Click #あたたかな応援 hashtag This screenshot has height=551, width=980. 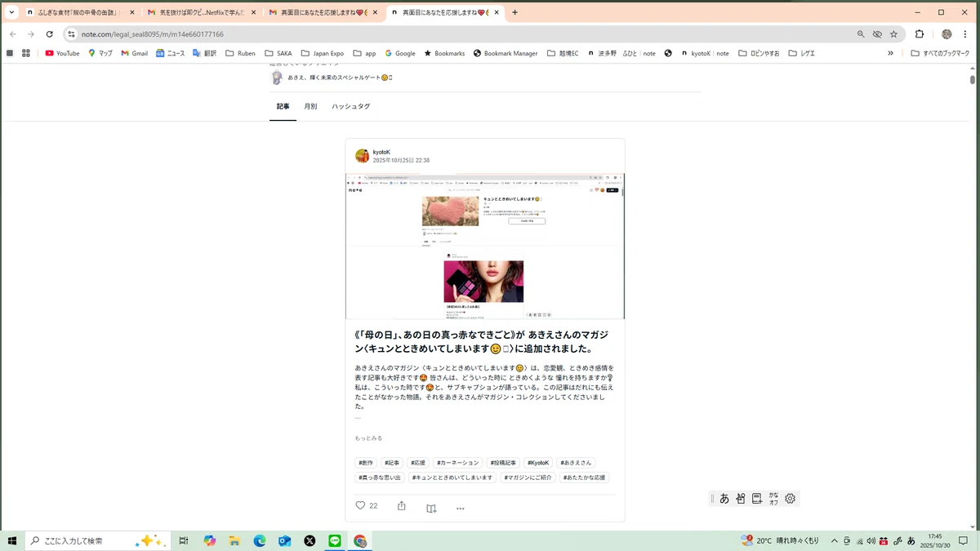(x=584, y=478)
